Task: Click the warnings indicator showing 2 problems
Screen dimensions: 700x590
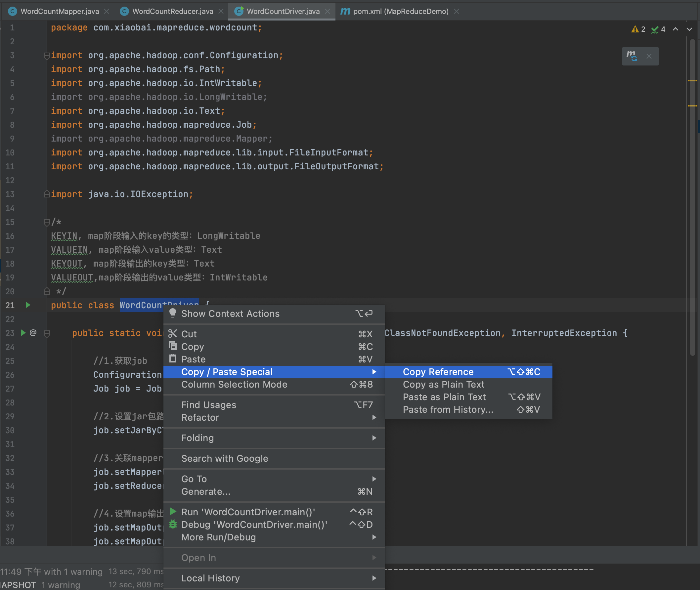Action: point(638,29)
